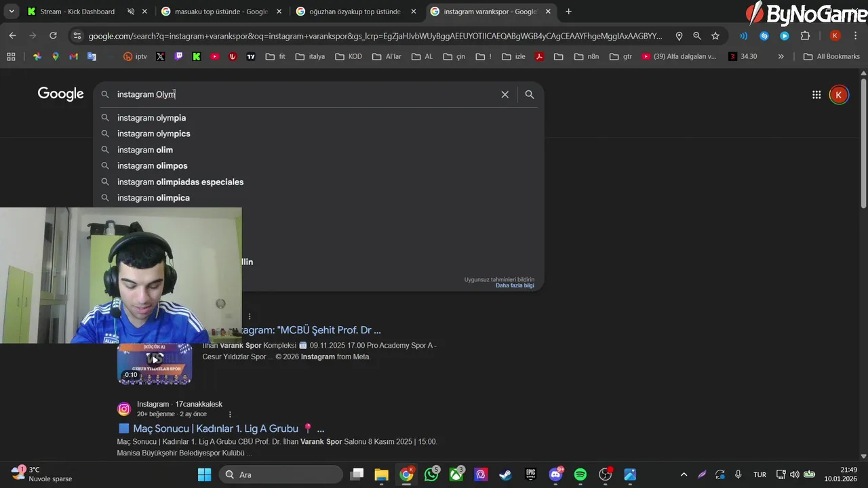The width and height of the screenshot is (868, 488).
Task: Go back to the previous page
Action: click(x=12, y=36)
